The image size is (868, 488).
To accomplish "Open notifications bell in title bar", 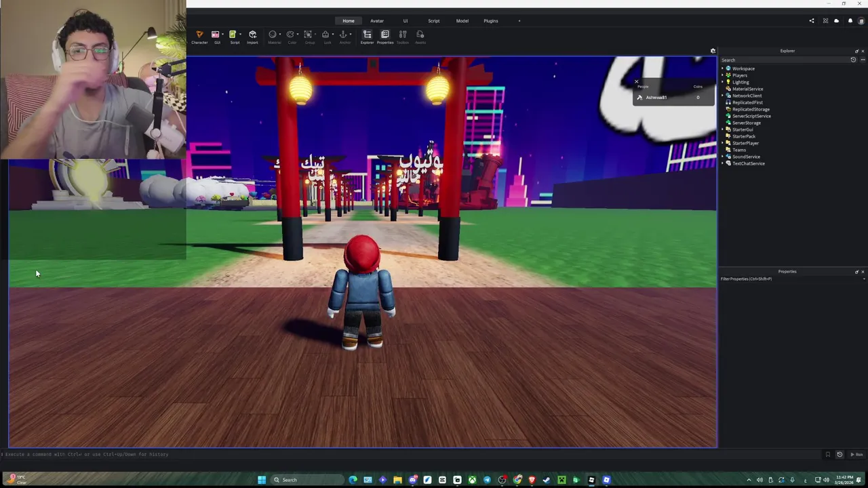I will [850, 21].
